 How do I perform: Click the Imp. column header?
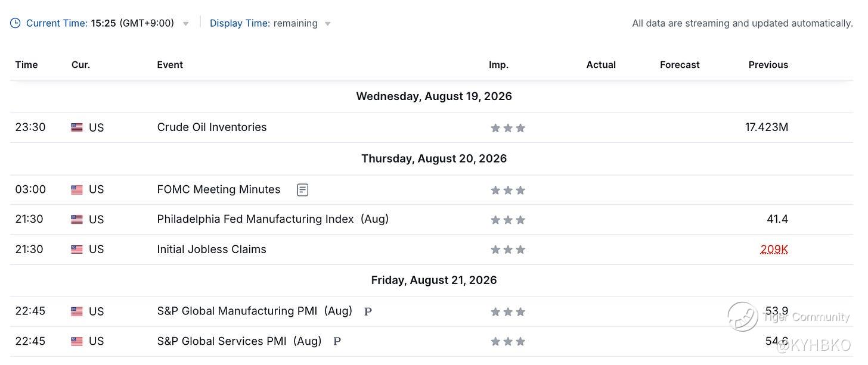point(498,65)
